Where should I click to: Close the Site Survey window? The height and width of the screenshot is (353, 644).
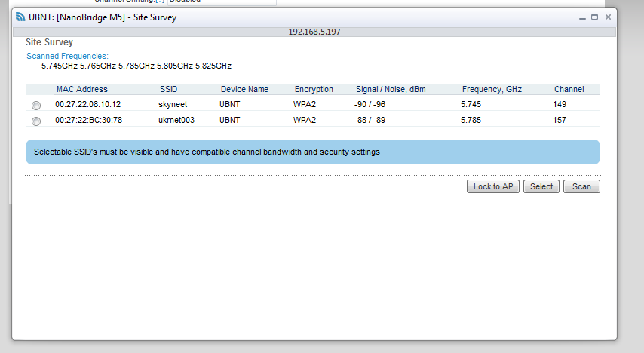tap(608, 17)
